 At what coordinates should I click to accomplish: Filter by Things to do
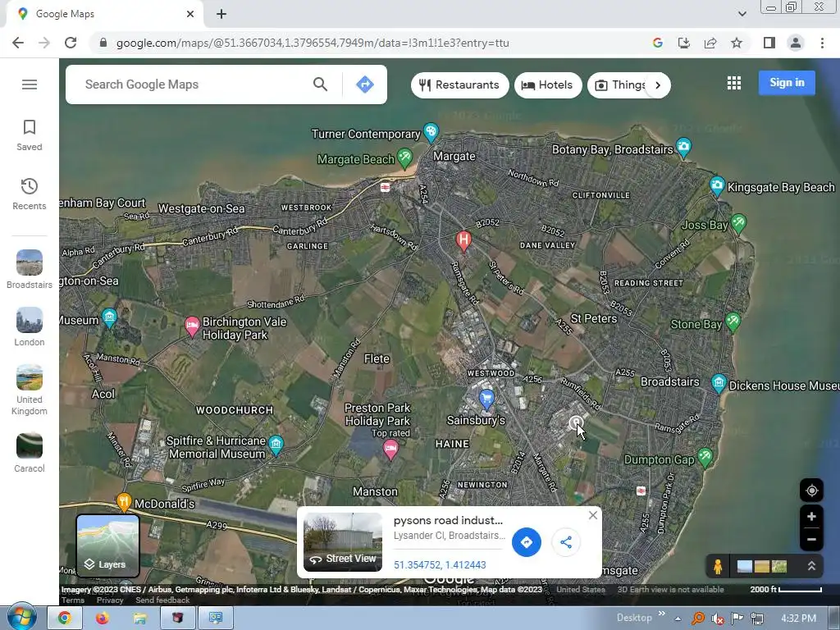point(619,85)
